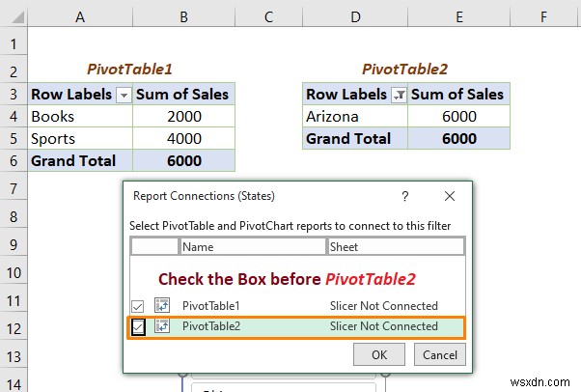
Task: Click the Sports cell
Action: (x=80, y=139)
